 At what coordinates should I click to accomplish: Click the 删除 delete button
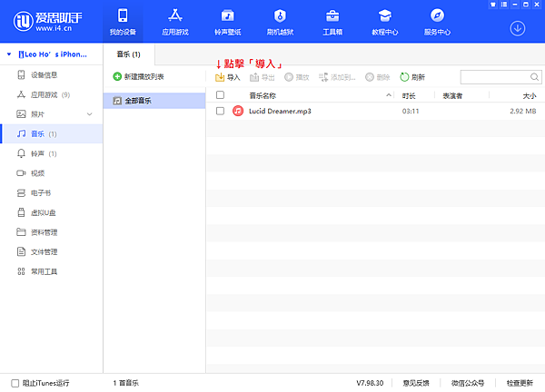click(378, 77)
